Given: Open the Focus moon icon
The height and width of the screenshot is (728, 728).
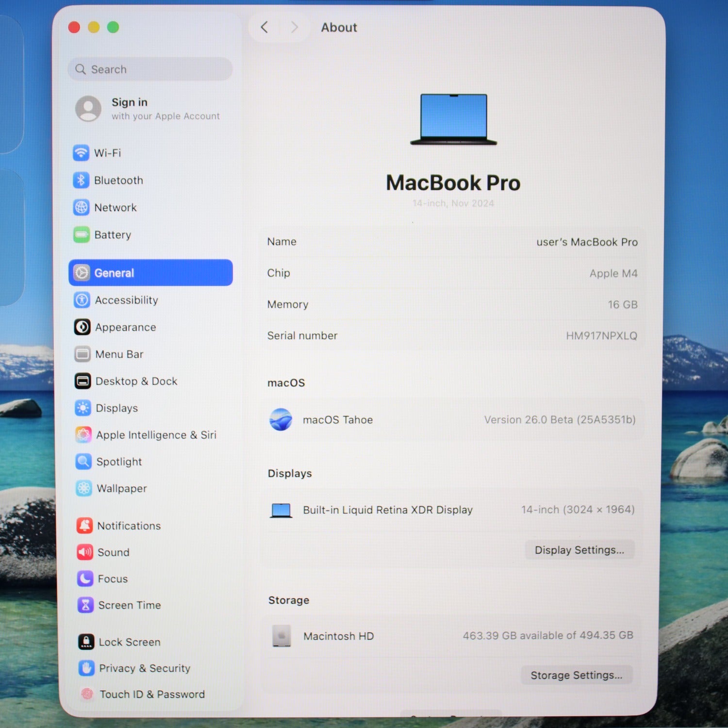Looking at the screenshot, I should [85, 579].
